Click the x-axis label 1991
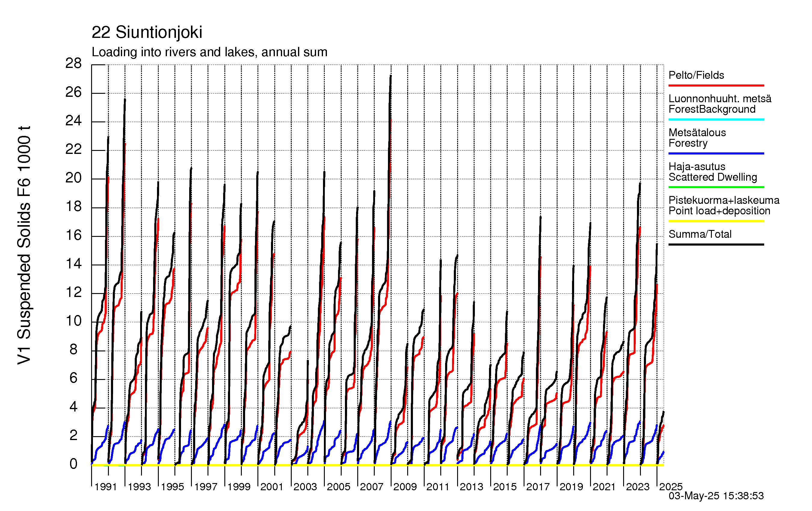 [106, 487]
